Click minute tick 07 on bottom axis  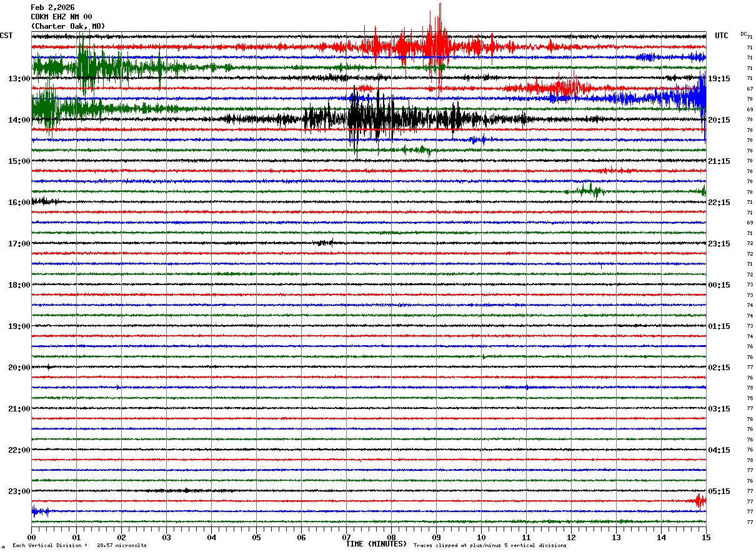346,537
